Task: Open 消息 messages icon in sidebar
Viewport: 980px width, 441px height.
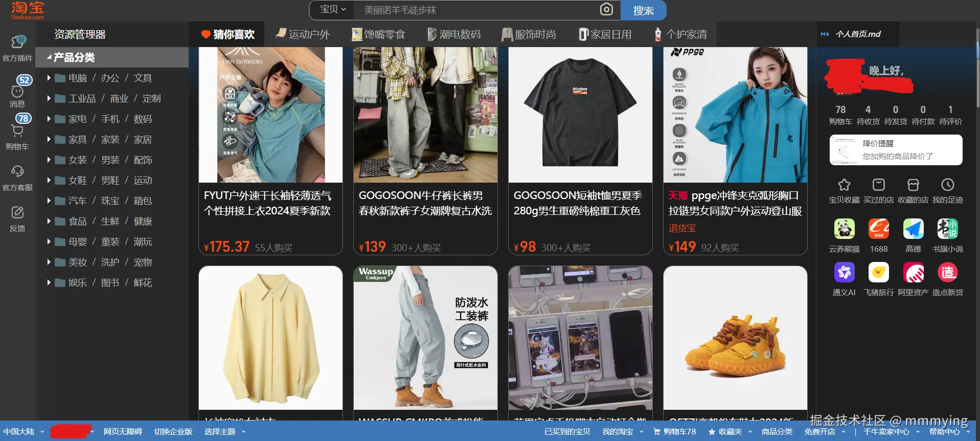Action: (x=17, y=92)
